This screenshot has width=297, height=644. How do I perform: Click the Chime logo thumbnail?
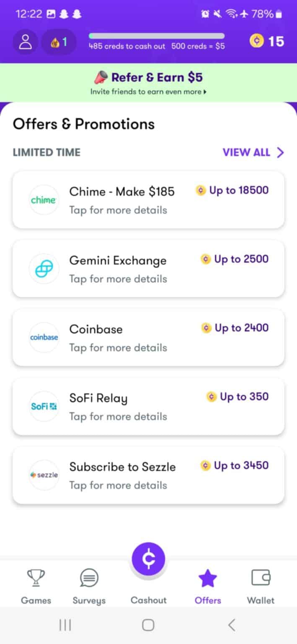pyautogui.click(x=44, y=200)
